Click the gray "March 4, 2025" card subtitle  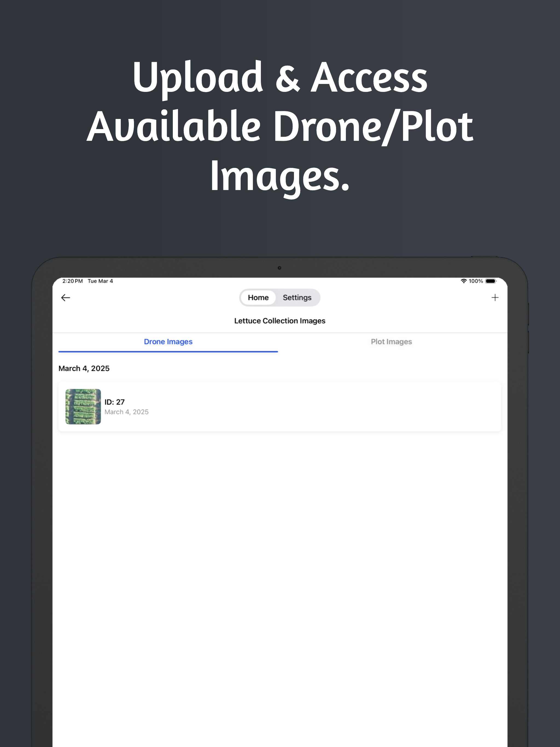click(x=127, y=412)
